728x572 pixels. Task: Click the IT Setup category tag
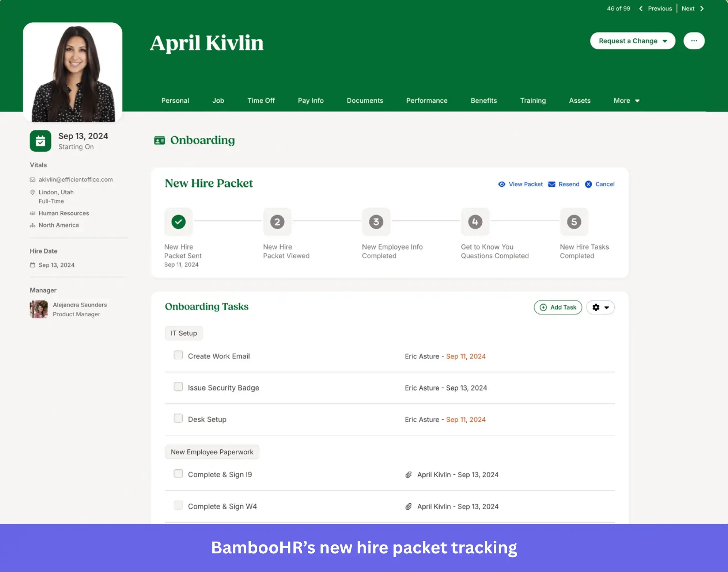184,333
